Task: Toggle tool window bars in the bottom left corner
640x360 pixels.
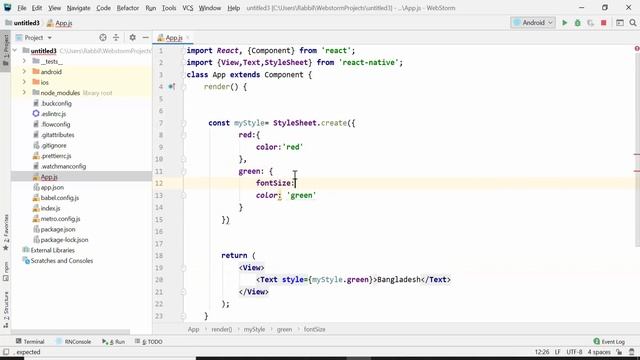Action: (6, 352)
